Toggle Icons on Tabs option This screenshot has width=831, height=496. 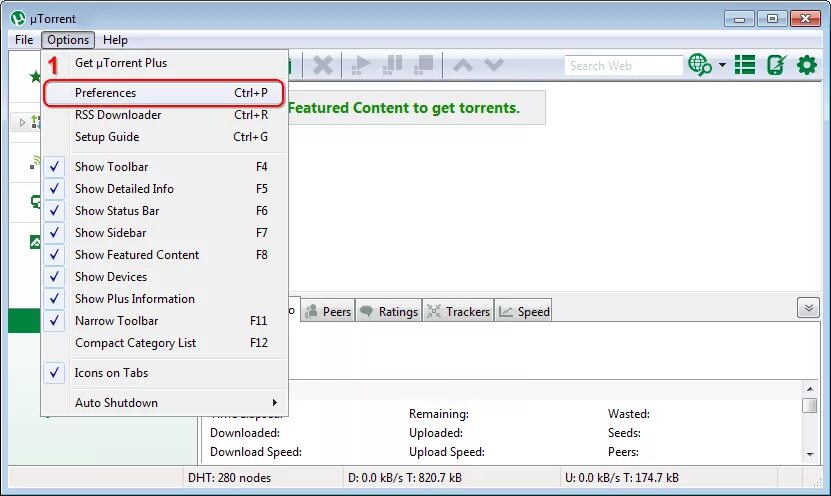click(x=164, y=373)
